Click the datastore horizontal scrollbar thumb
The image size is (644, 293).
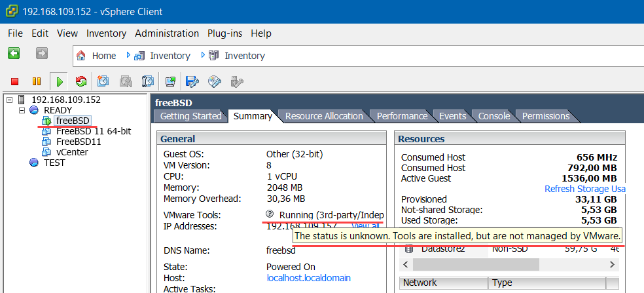click(x=476, y=264)
